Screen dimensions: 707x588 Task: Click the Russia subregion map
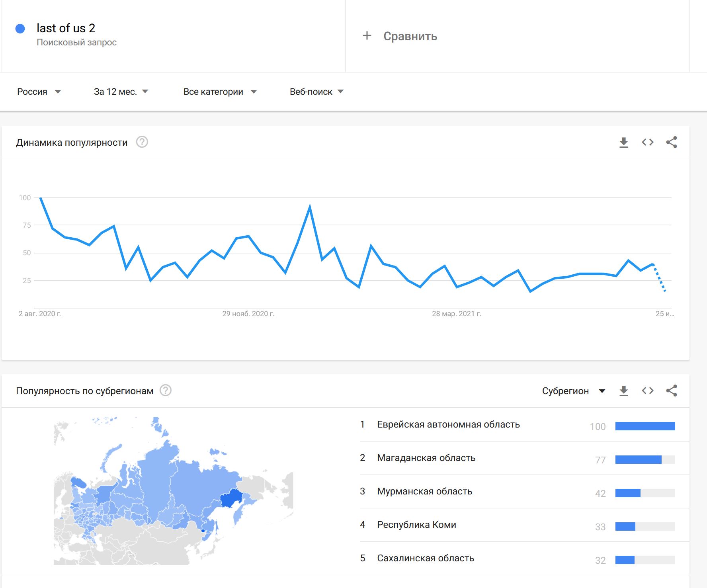click(x=173, y=491)
